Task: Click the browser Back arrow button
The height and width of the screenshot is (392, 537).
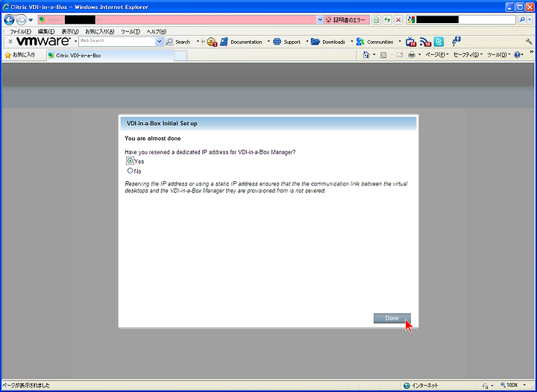Action: tap(9, 20)
